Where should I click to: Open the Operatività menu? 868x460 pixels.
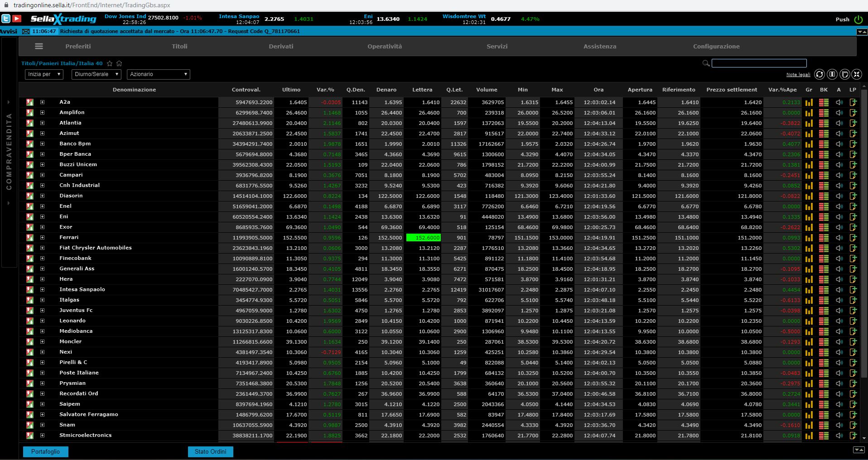[x=385, y=46]
